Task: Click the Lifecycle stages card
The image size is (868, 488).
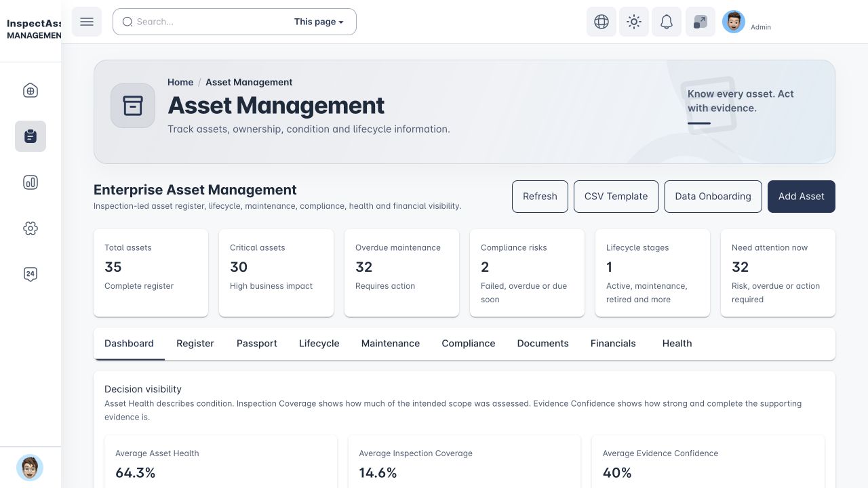Action: (652, 272)
